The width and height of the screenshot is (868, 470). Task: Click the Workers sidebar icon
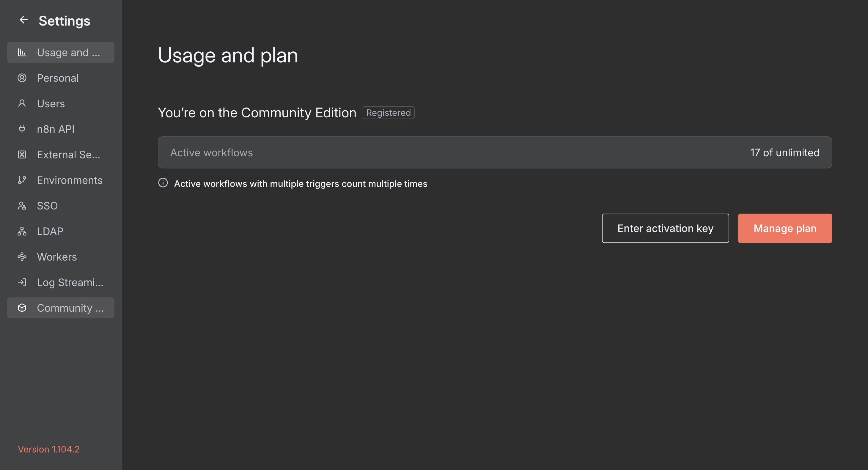pos(22,257)
